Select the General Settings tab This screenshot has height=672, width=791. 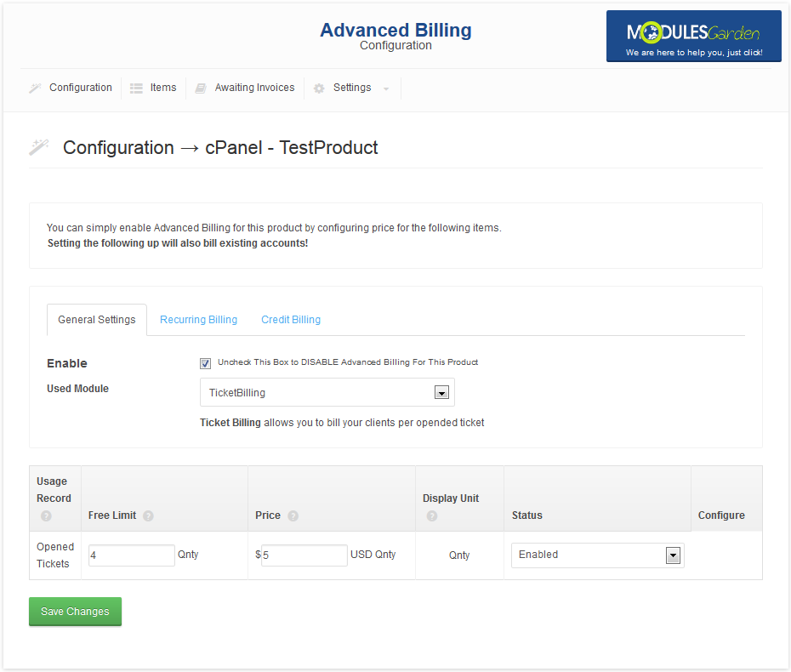click(97, 319)
